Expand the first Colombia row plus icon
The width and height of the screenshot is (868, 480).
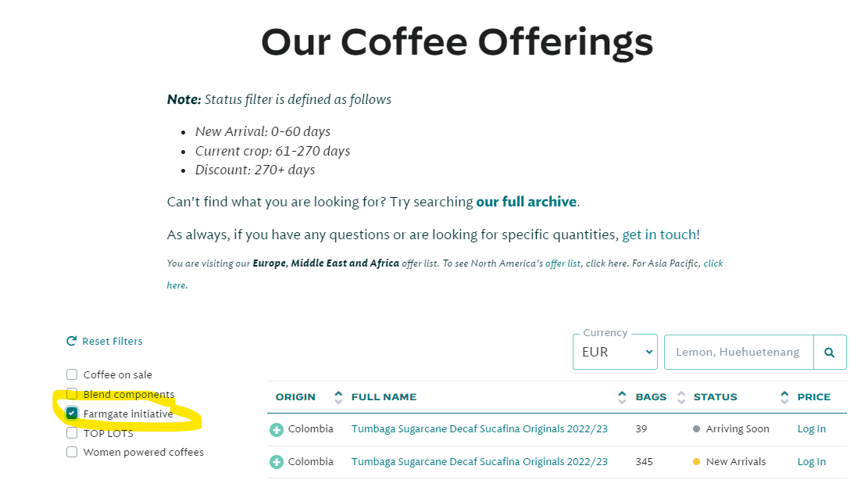pyautogui.click(x=277, y=429)
